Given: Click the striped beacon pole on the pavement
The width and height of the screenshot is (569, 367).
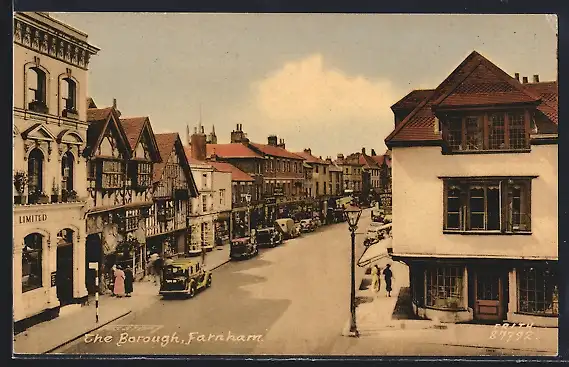Looking at the screenshot, I should [95, 292].
